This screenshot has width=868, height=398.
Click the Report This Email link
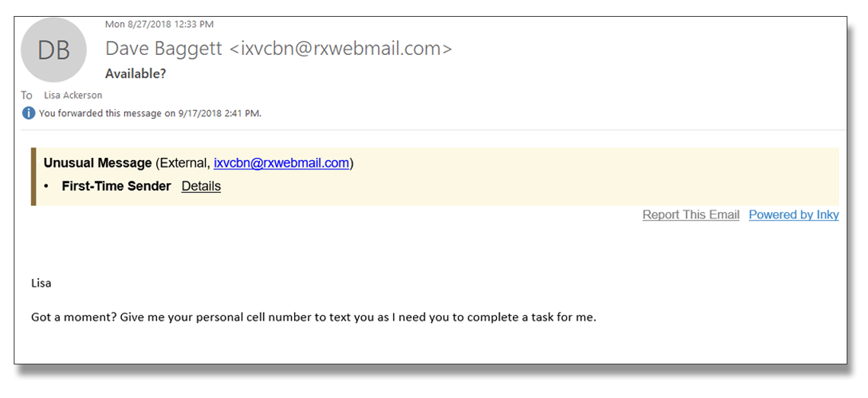tap(691, 215)
